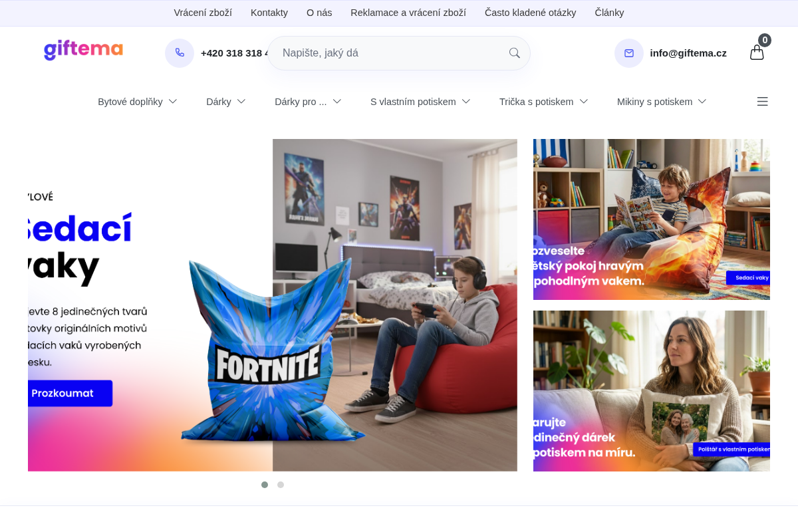Image resolution: width=798 pixels, height=532 pixels.
Task: Open the Kontakty top menu item
Action: point(269,13)
